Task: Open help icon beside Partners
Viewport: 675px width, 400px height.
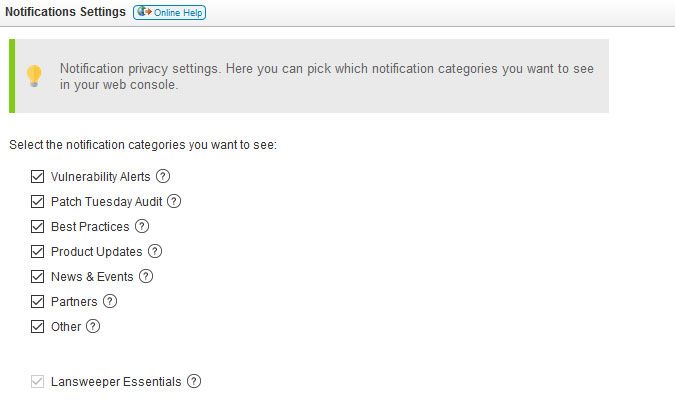Action: 110,301
